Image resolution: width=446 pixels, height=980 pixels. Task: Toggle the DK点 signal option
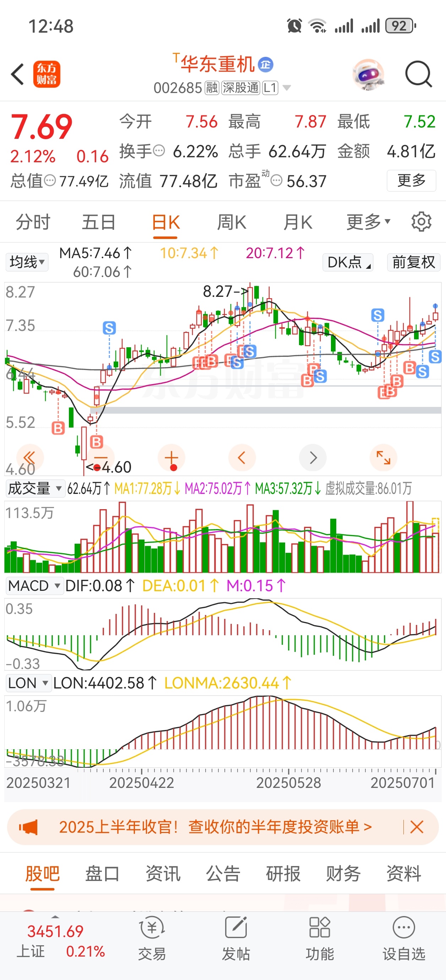pyautogui.click(x=348, y=262)
